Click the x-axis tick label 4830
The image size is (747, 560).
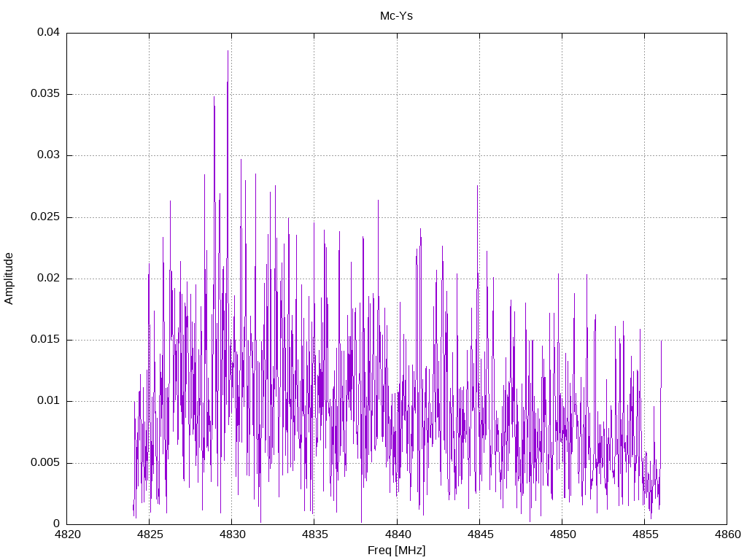[x=233, y=534]
